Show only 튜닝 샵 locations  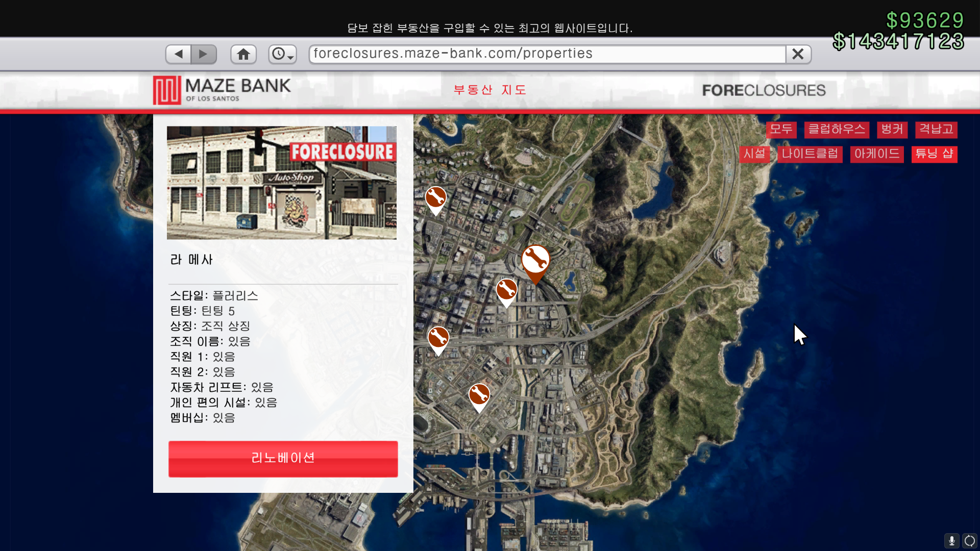click(x=934, y=154)
